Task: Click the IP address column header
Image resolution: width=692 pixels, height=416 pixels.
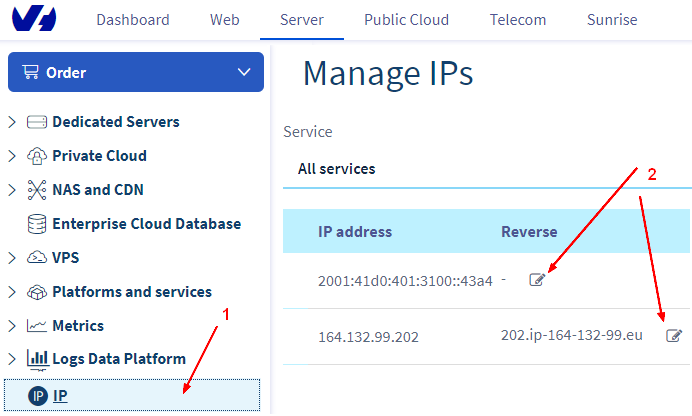Action: tap(355, 232)
